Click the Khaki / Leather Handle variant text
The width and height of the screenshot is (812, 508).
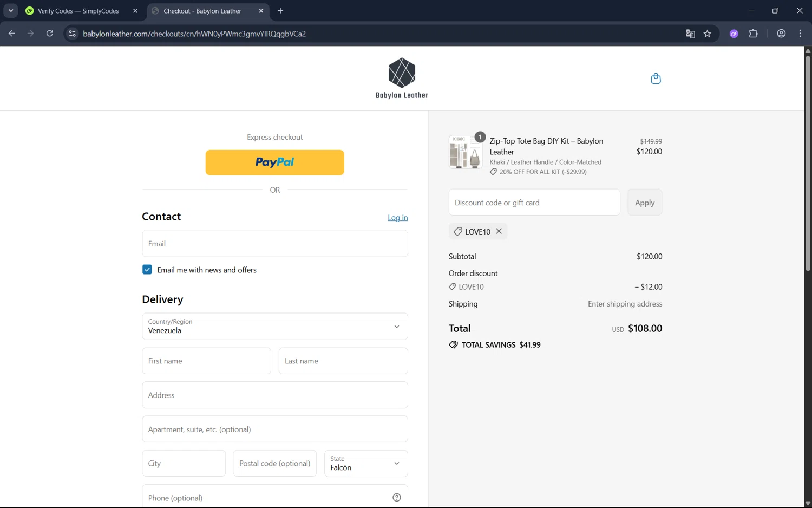(x=545, y=162)
